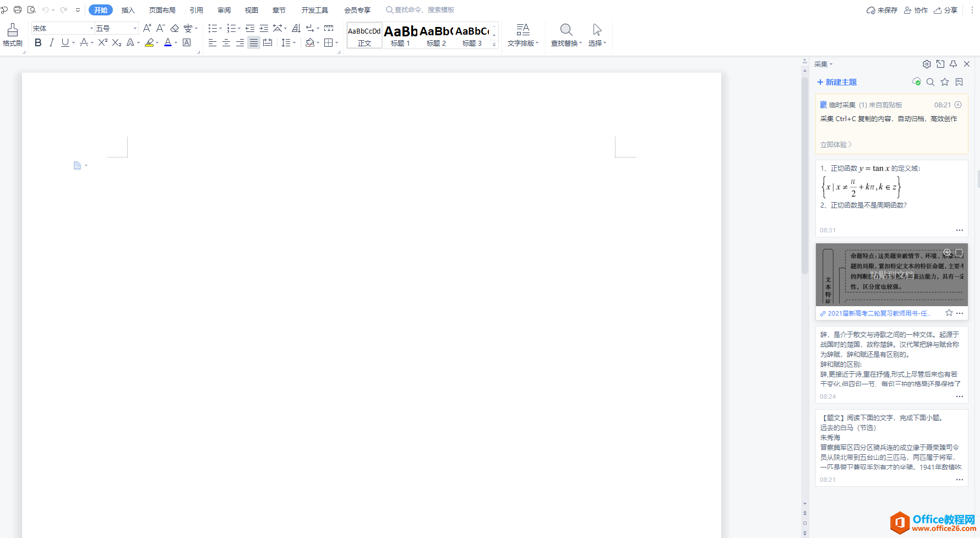Expand the 采集 panel title dropdown
The height and width of the screenshot is (538, 980).
pyautogui.click(x=824, y=64)
